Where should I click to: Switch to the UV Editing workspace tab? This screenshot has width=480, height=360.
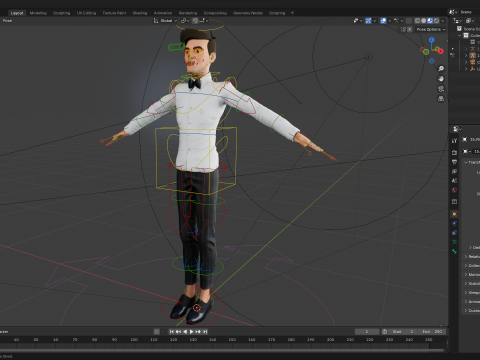86,13
